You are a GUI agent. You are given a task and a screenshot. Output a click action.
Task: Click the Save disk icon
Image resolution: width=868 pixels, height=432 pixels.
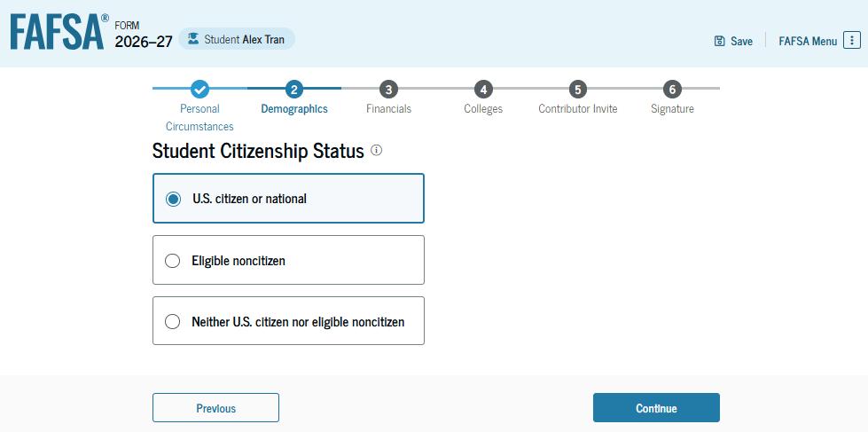720,41
